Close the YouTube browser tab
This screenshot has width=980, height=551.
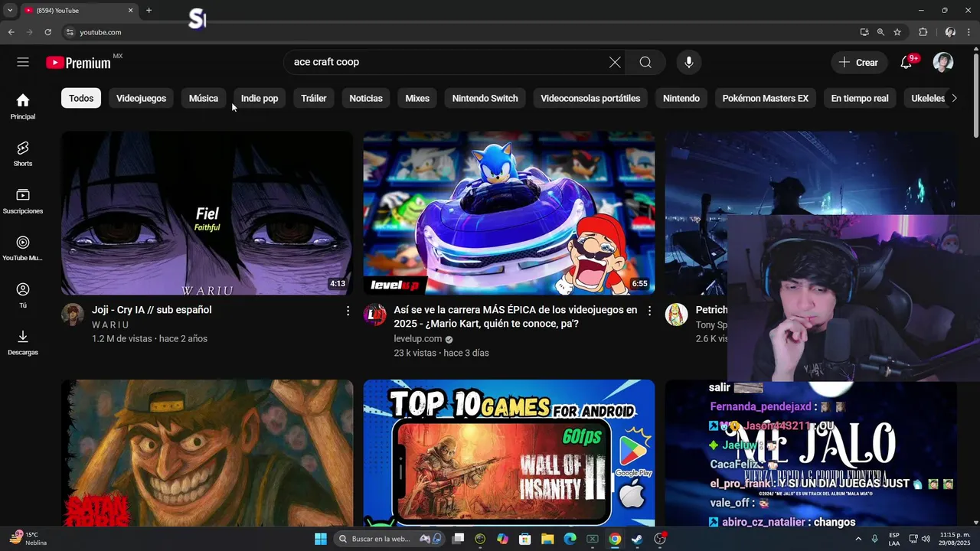130,11
